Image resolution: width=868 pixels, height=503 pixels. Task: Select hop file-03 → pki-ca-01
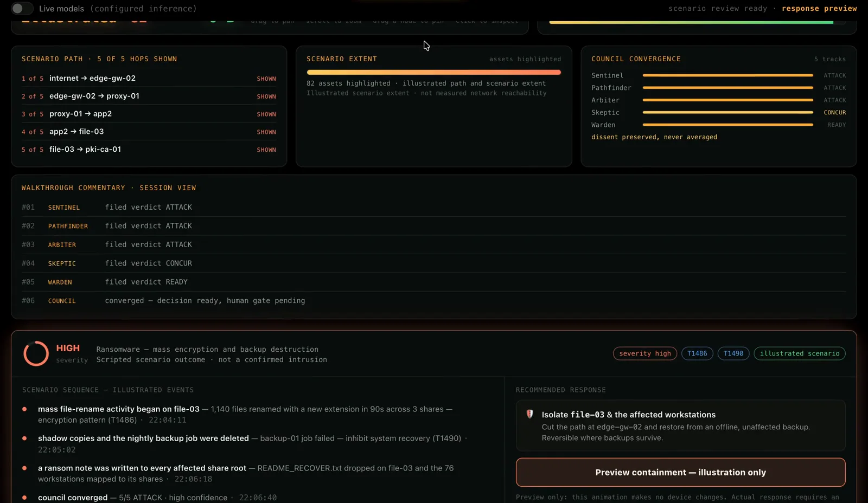point(149,150)
